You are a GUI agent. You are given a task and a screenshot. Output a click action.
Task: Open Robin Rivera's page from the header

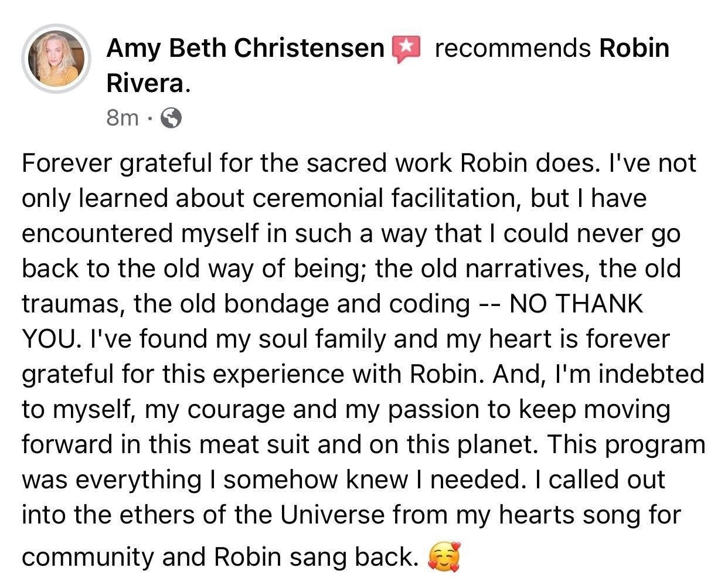pyautogui.click(x=634, y=48)
